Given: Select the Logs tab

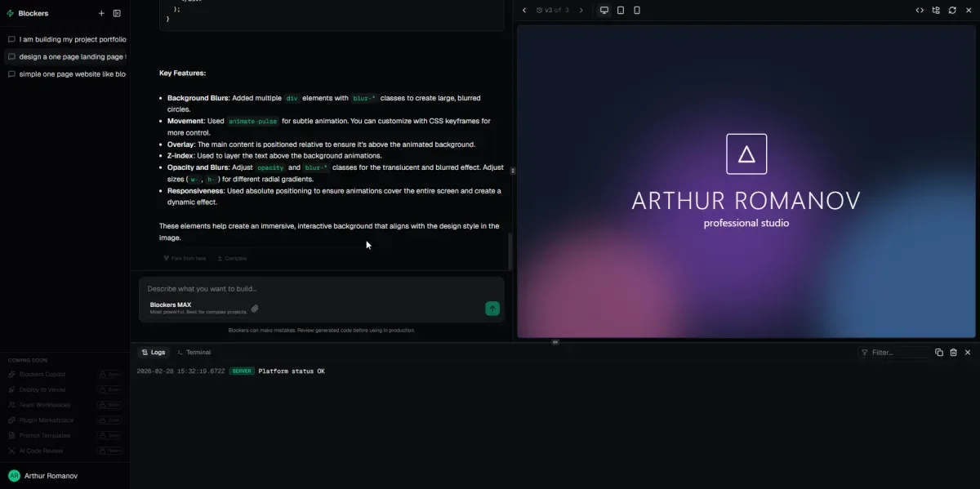Looking at the screenshot, I should tap(153, 352).
